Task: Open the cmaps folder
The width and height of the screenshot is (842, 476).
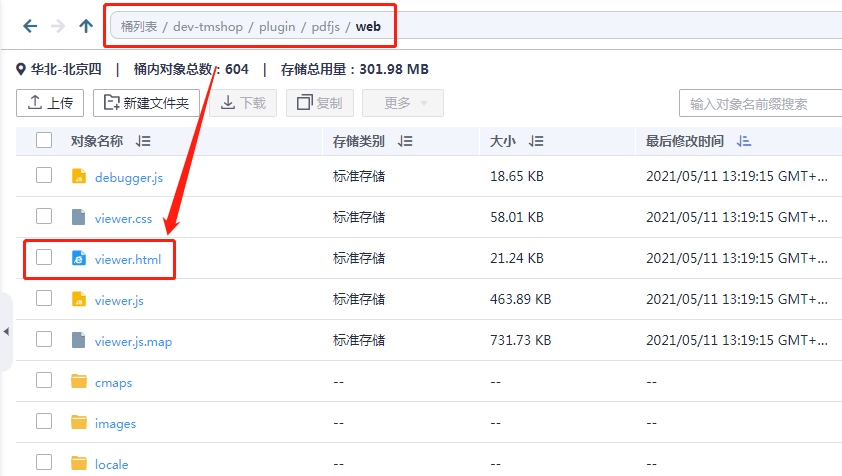Action: coord(113,383)
